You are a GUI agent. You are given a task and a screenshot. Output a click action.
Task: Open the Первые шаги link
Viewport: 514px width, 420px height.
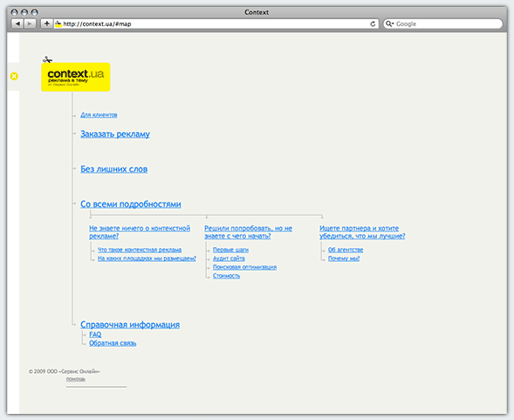coord(230,250)
